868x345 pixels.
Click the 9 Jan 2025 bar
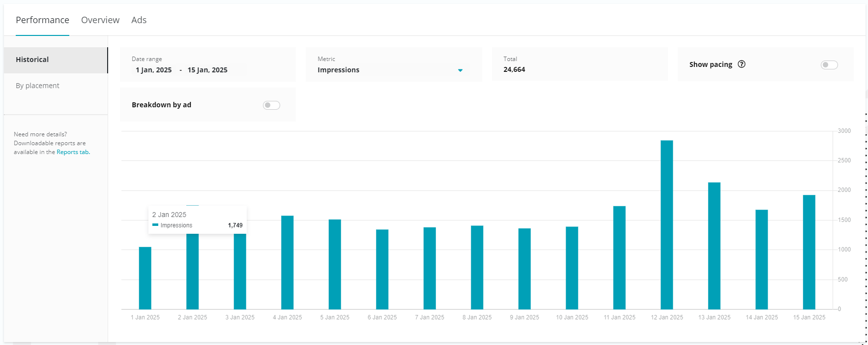pyautogui.click(x=524, y=269)
